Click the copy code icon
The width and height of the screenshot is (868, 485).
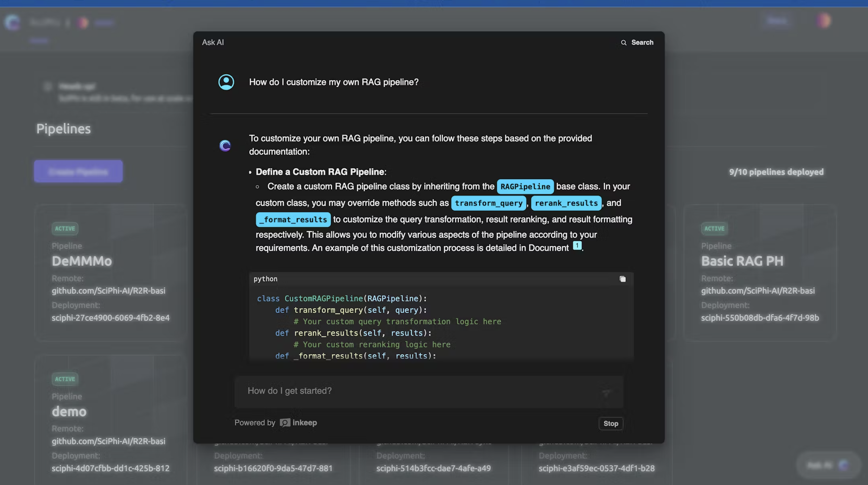coord(622,279)
